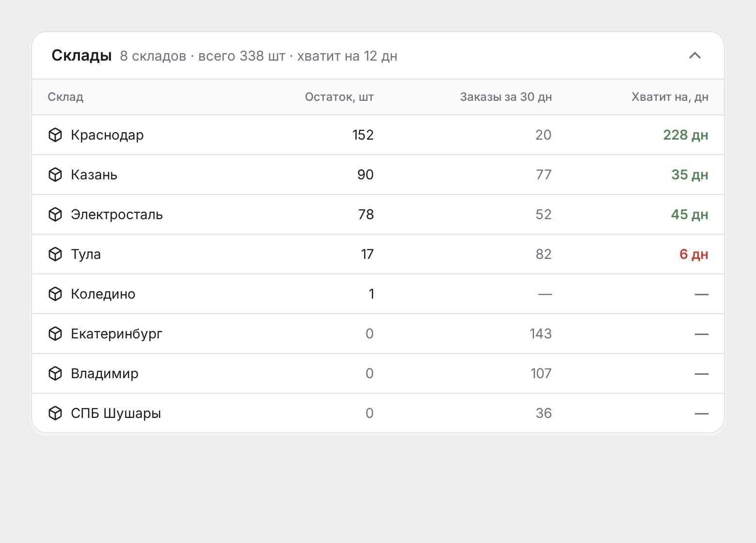Sort by Заказы за 30 дн header
756x543 pixels.
pyautogui.click(x=506, y=97)
